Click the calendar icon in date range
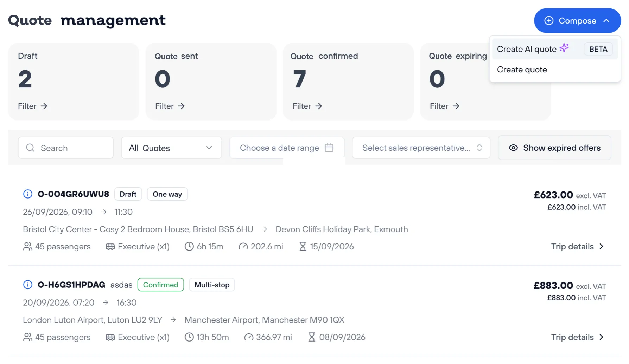This screenshot has height=364, width=629. 329,148
